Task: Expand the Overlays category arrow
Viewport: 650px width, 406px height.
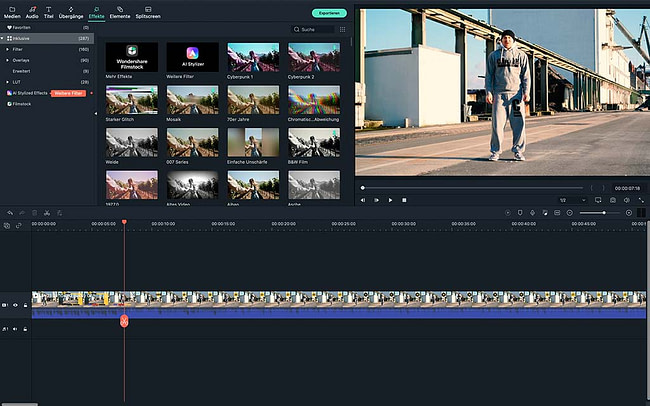Action: (7, 60)
